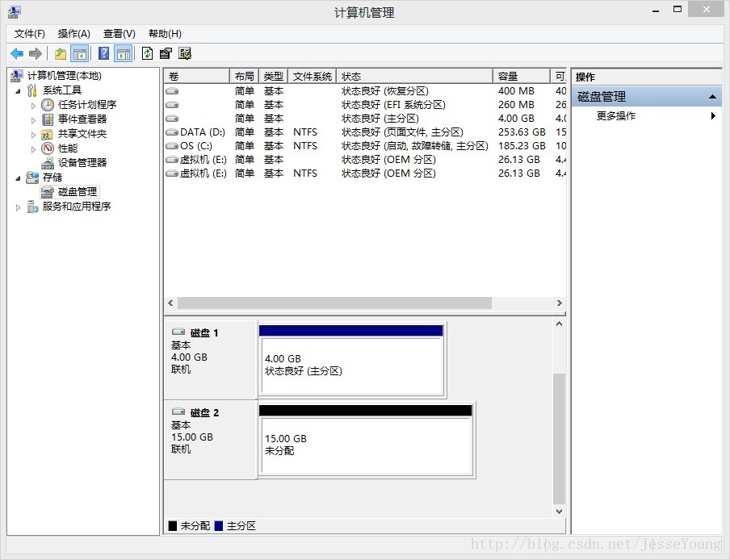Sort by the 文件系统 column header
The width and height of the screenshot is (730, 560).
(x=313, y=77)
